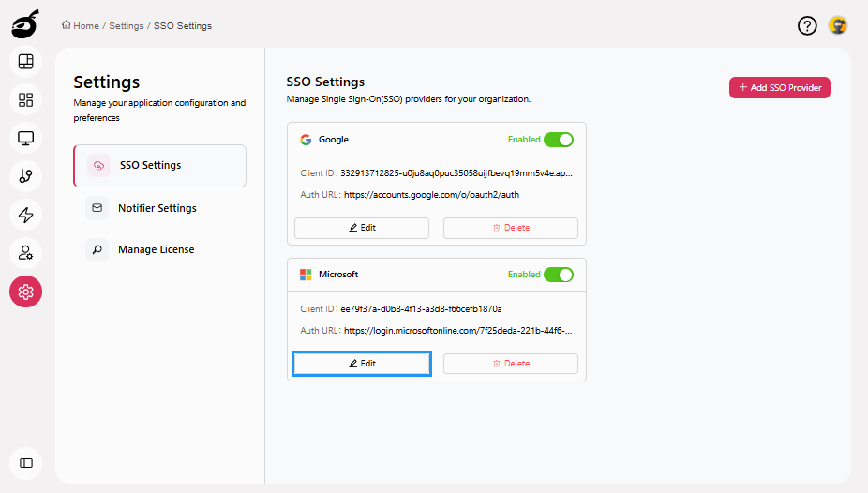
Task: Click the SSO Settings cloud lock icon
Action: tap(98, 166)
